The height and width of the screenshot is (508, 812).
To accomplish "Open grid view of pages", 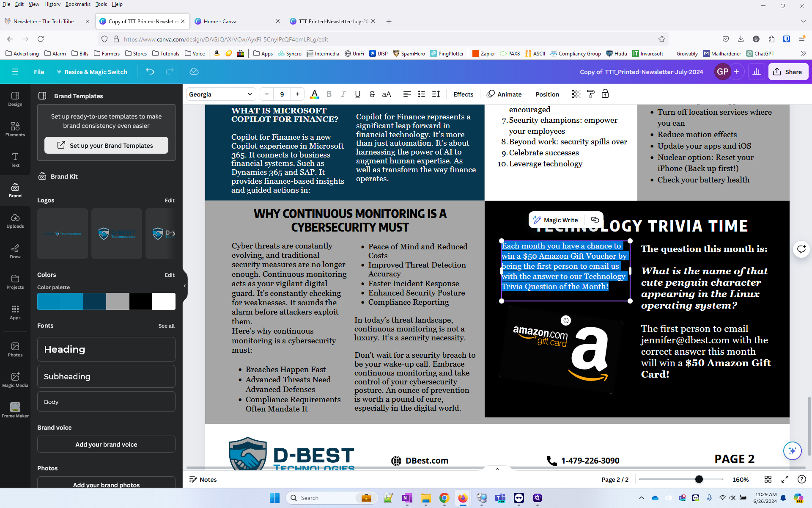I will pyautogui.click(x=768, y=479).
